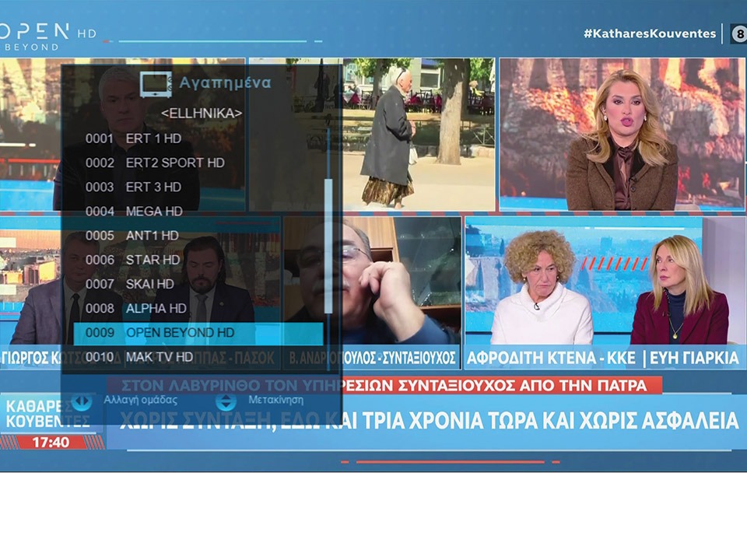Click the up-down arrows Μετακίνηση icon

226,401
